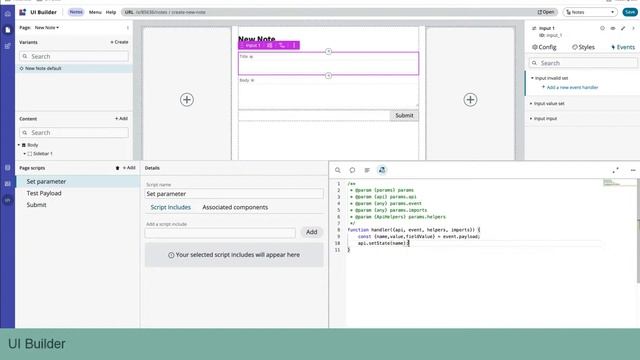640x360 pixels.
Task: Click the Notes pill in header
Action: pyautogui.click(x=76, y=12)
